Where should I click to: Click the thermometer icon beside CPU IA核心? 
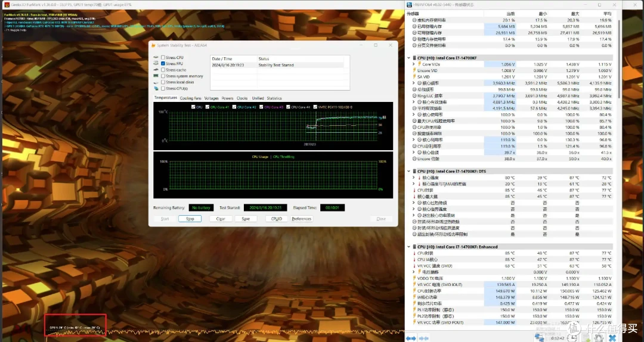click(x=414, y=259)
